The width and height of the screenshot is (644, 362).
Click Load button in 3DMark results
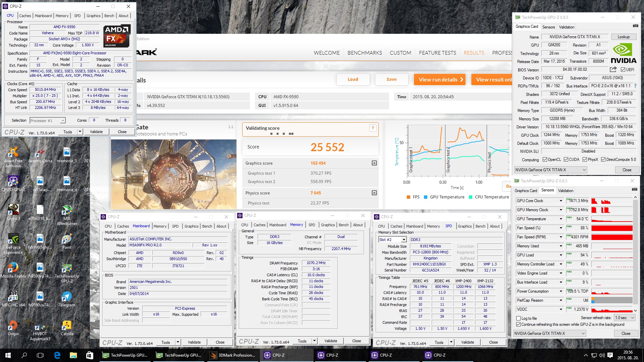[353, 79]
